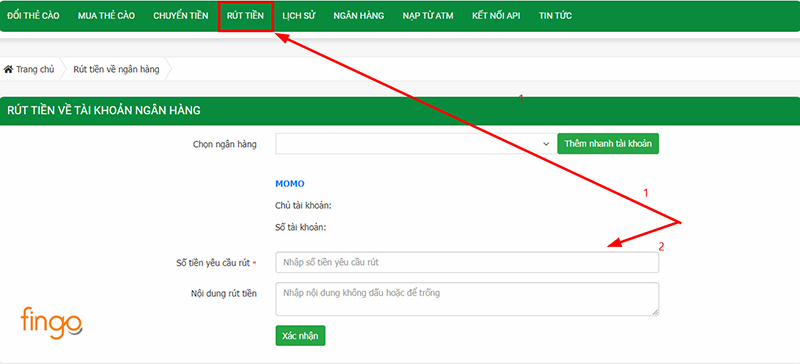Focus the Nội dung rút tiền textarea

467,299
